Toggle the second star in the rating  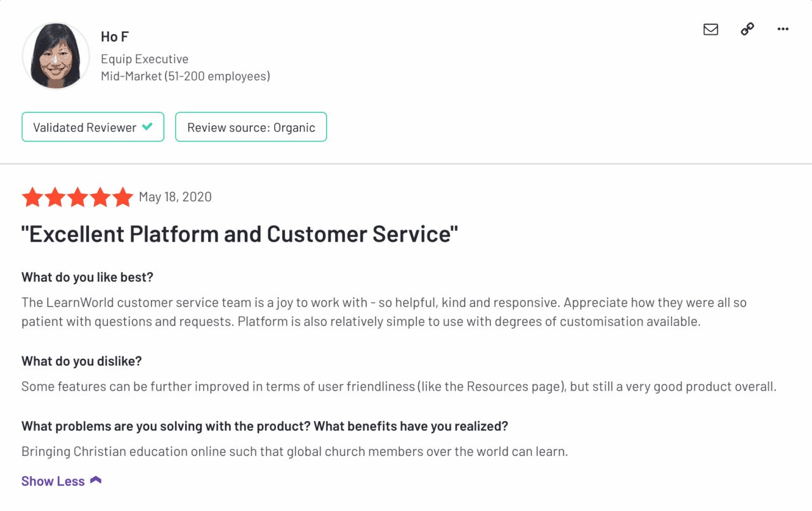[x=55, y=197]
